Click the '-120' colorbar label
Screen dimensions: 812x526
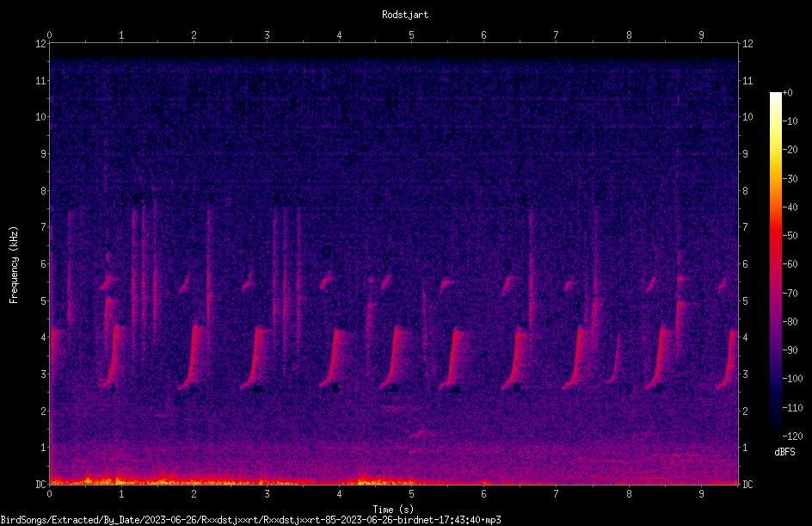[x=792, y=436]
